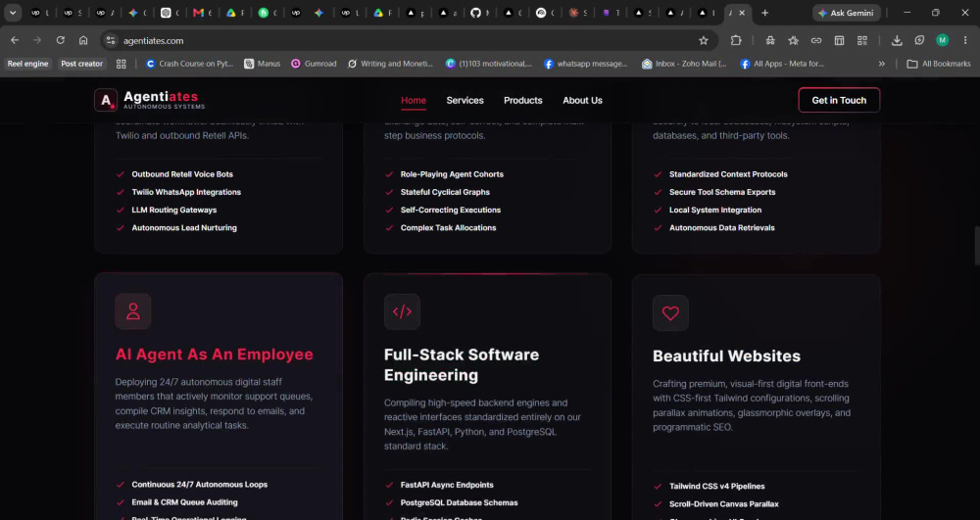Click the page vertical scrollbar thumb
Viewport: 980px width, 520px height.
(x=976, y=246)
